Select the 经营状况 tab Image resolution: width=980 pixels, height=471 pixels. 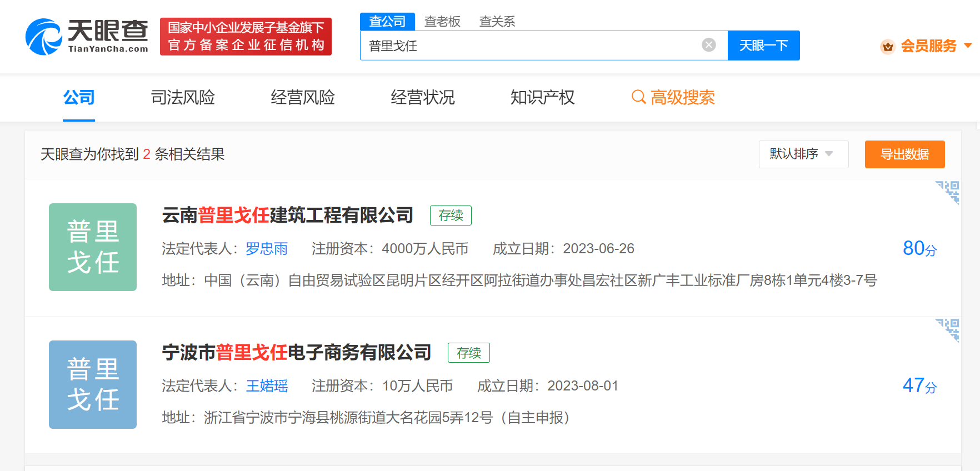pyautogui.click(x=423, y=97)
